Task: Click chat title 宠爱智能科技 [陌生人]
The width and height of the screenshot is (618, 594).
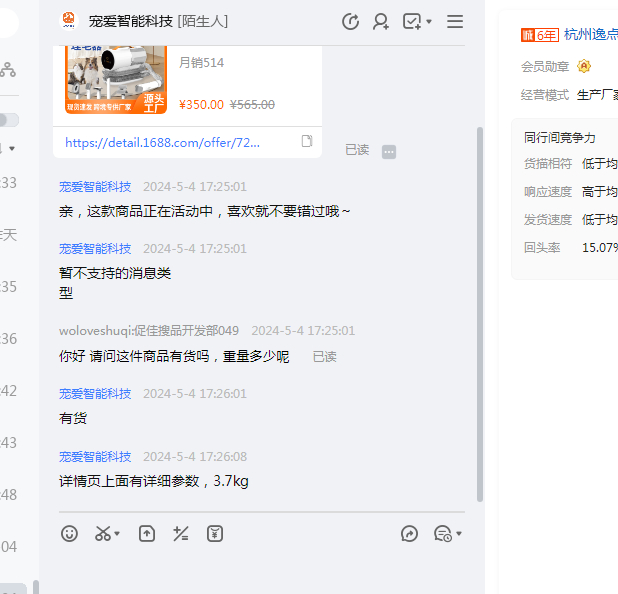Action: click(x=158, y=21)
